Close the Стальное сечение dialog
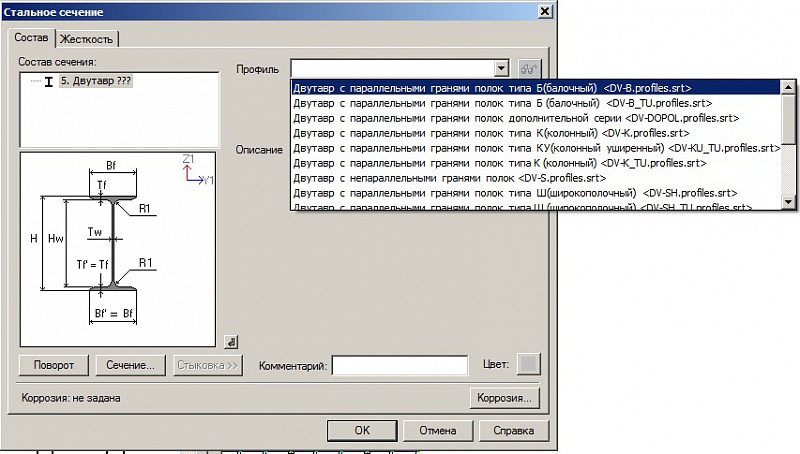The width and height of the screenshot is (800, 454). coord(545,11)
